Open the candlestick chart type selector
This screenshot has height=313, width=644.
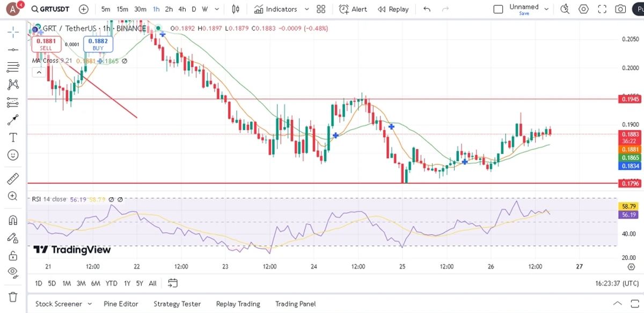coord(236,9)
